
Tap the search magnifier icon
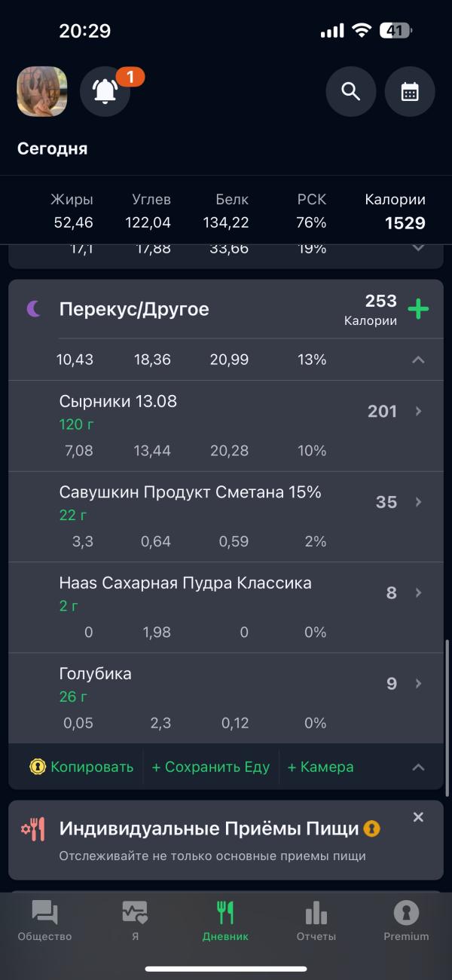[350, 91]
